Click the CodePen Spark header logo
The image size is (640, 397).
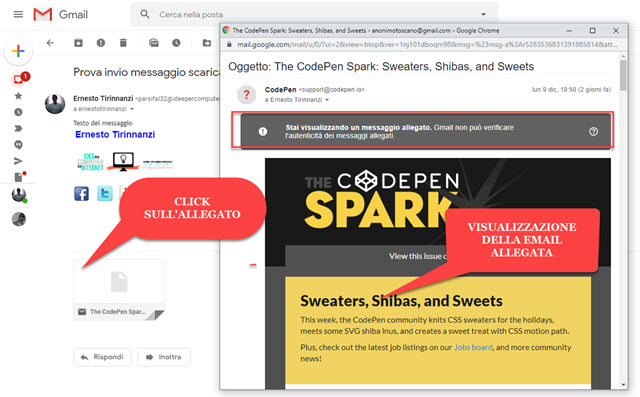382,199
